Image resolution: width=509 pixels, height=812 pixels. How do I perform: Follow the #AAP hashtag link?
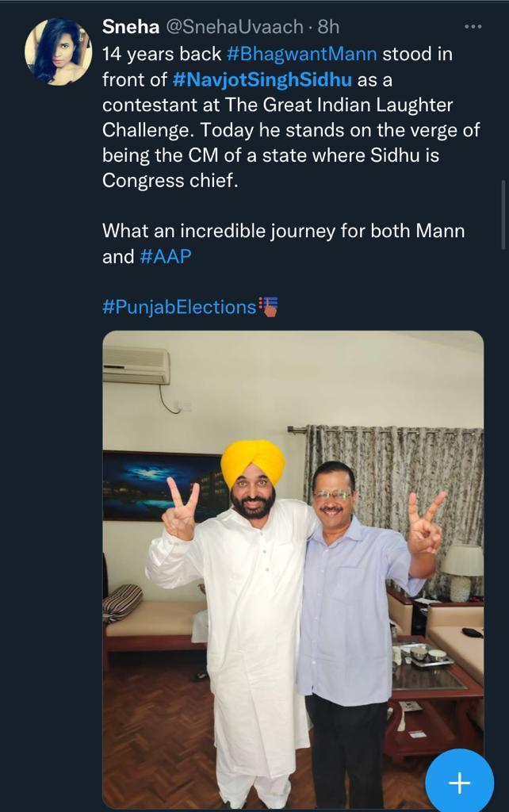(x=166, y=256)
